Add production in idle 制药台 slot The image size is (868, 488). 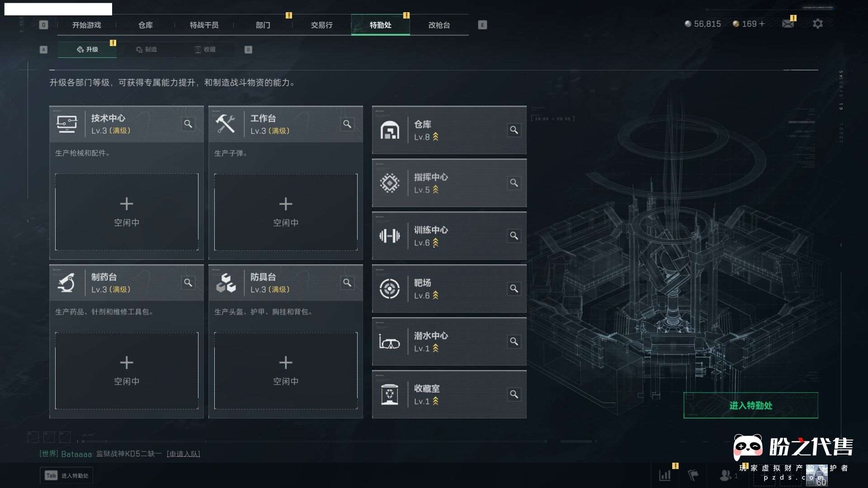click(x=127, y=371)
